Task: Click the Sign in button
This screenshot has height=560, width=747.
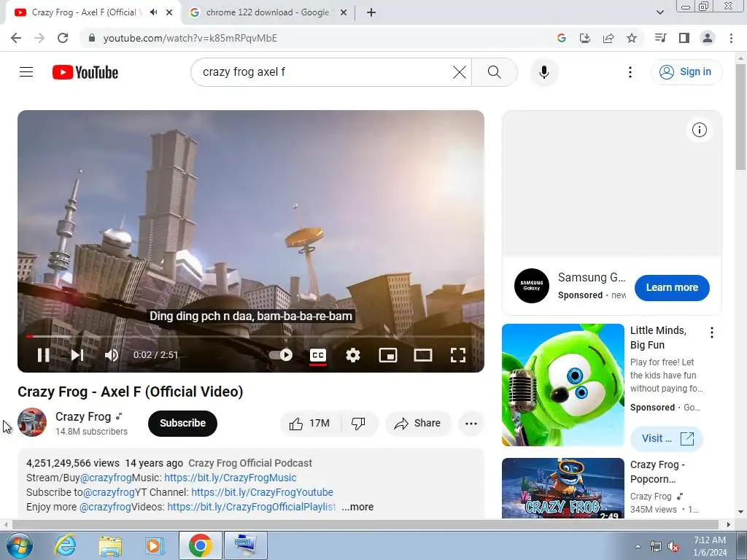Action: (x=686, y=72)
